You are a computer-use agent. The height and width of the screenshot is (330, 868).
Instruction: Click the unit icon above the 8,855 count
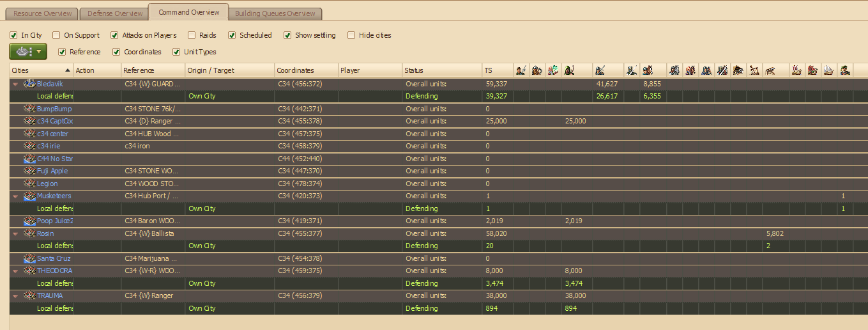[x=647, y=70]
